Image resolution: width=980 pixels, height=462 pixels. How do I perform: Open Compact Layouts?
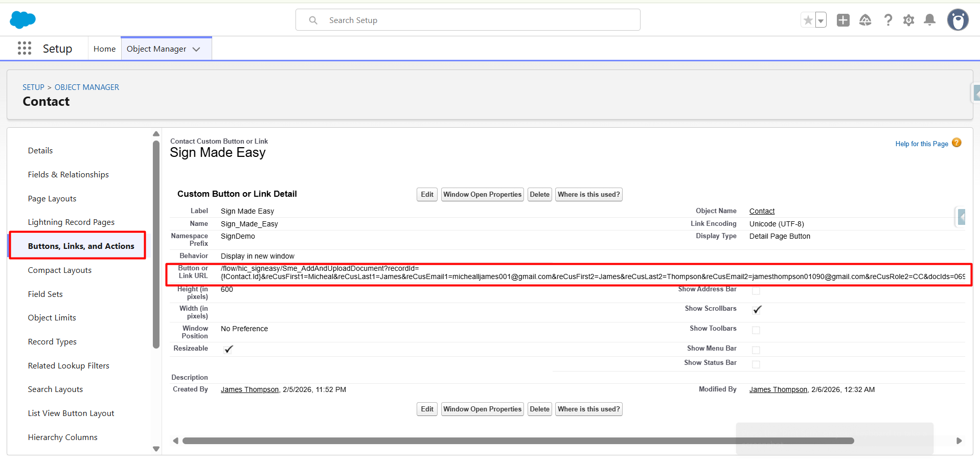click(x=60, y=270)
